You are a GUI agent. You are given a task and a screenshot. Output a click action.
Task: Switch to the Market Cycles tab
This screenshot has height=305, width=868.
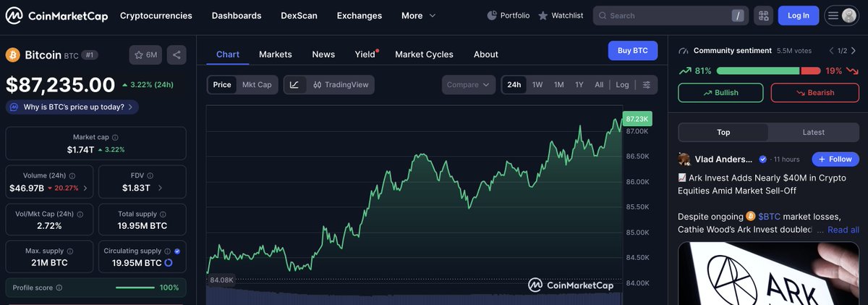[424, 54]
